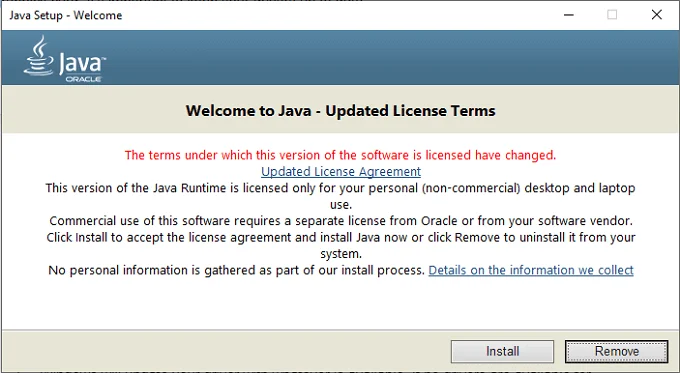
Task: Click the Welcome to Java heading
Action: 340,111
